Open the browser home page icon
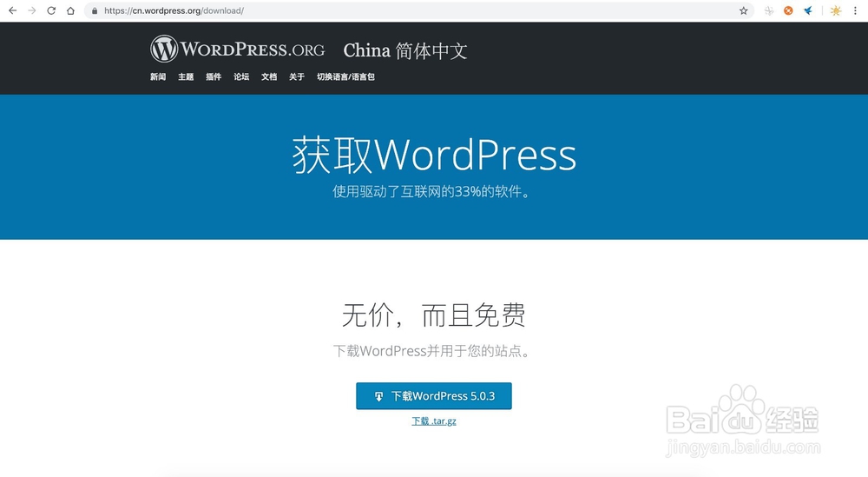Viewport: 868px width, 477px height. (70, 10)
